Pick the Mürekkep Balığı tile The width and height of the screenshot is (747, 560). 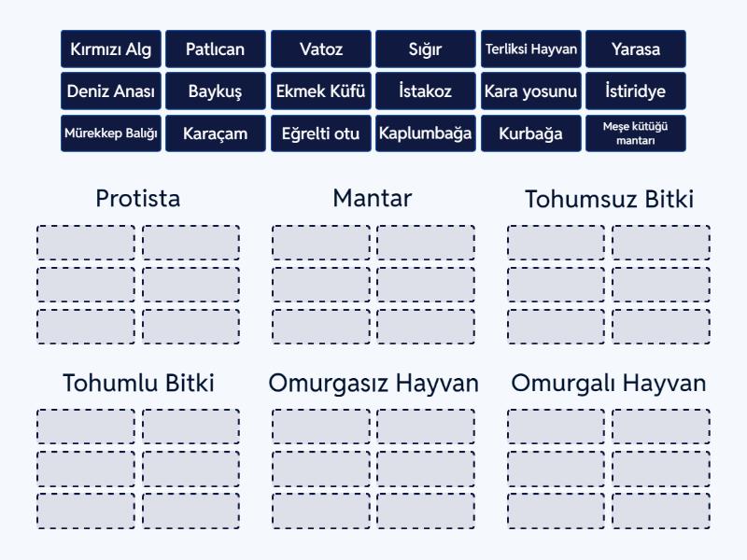coord(110,133)
